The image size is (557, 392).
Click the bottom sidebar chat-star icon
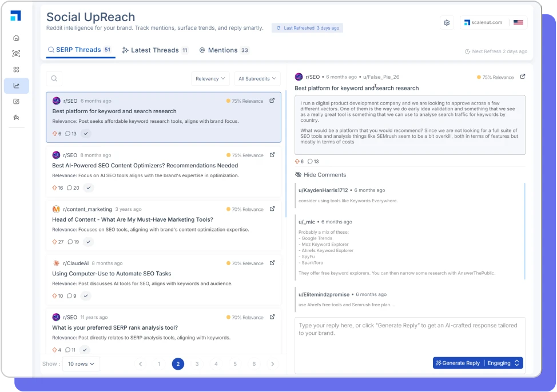16,118
